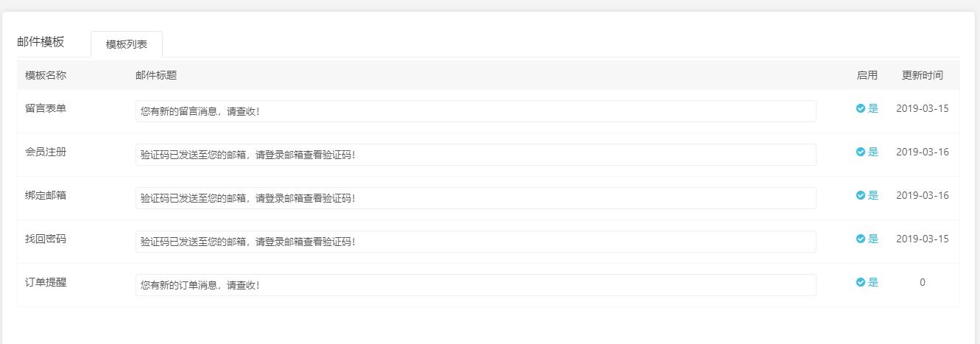The image size is (980, 344).
Task: Toggle the 是 enabled status for 会员注册
Action: click(x=867, y=152)
